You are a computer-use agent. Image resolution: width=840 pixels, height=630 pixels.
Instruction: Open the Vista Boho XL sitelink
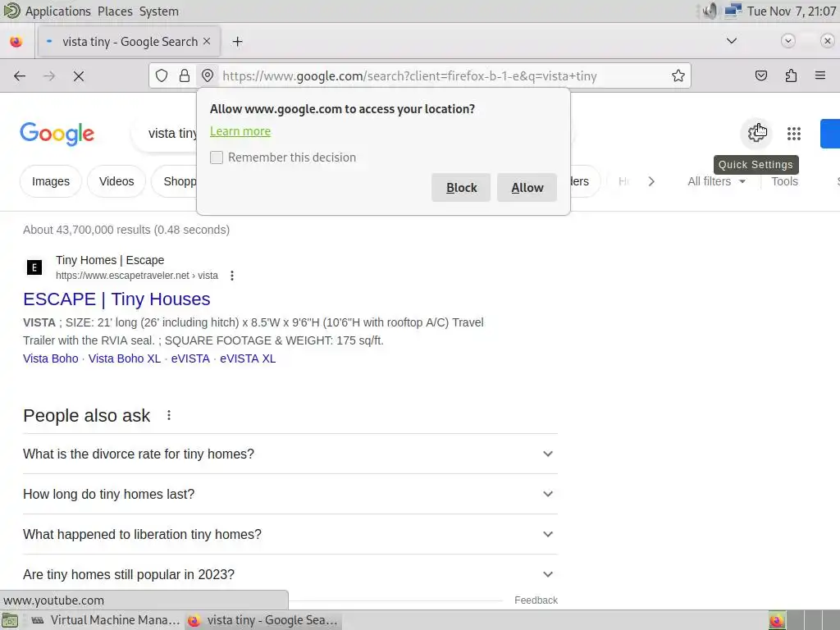pos(125,358)
